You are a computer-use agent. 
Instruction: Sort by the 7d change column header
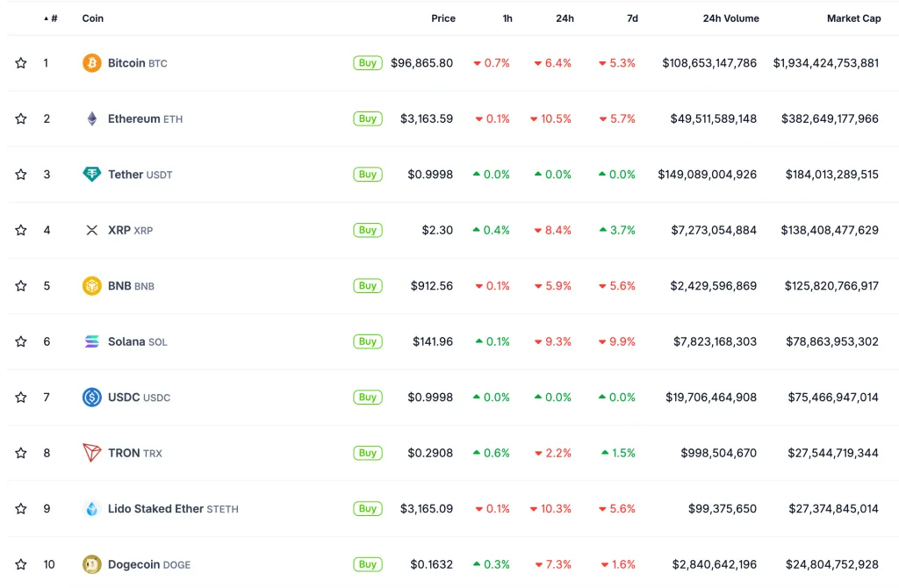click(632, 18)
